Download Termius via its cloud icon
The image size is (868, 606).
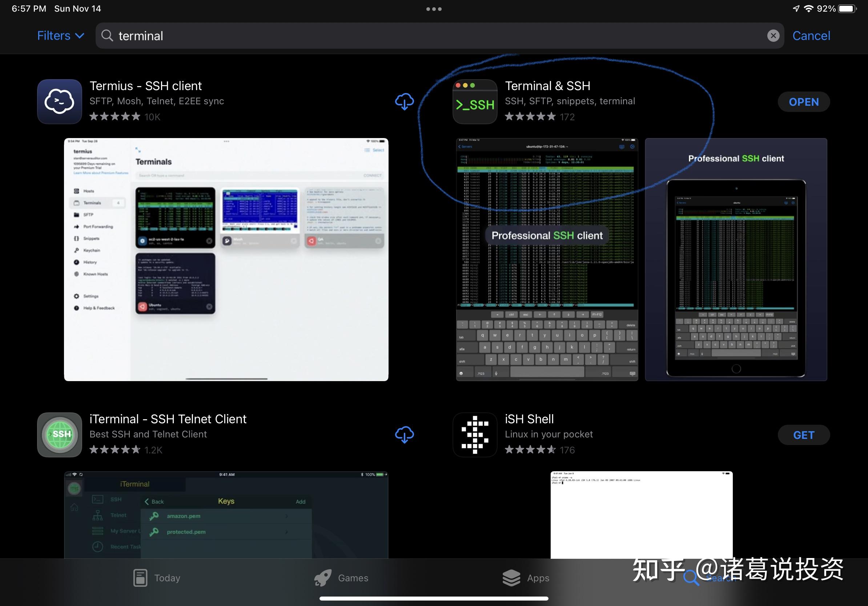coord(404,102)
